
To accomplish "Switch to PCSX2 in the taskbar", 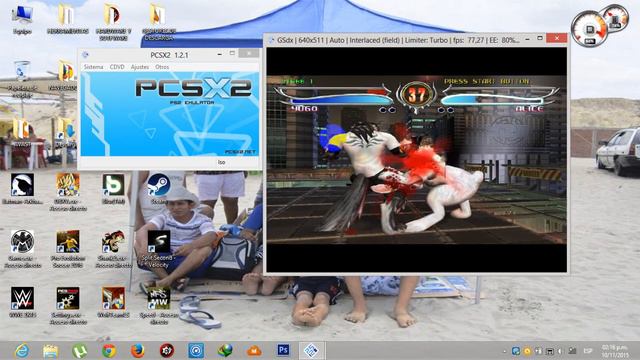I will pyautogui.click(x=311, y=351).
